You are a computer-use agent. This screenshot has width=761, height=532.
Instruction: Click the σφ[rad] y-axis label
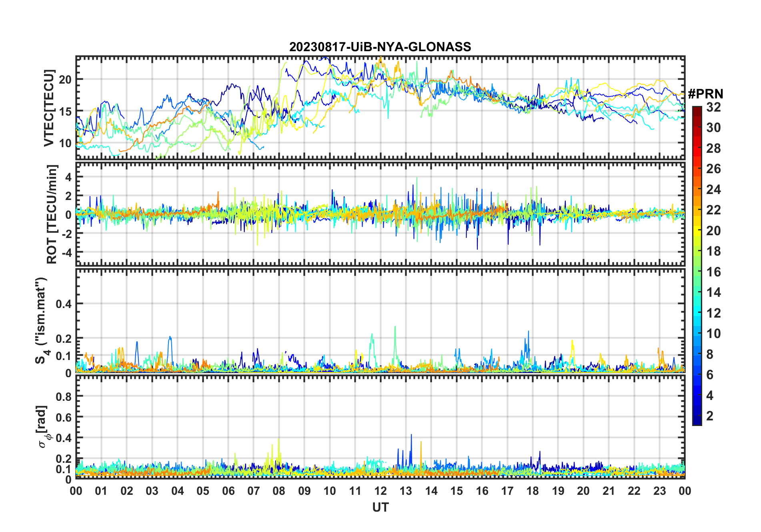pos(42,426)
